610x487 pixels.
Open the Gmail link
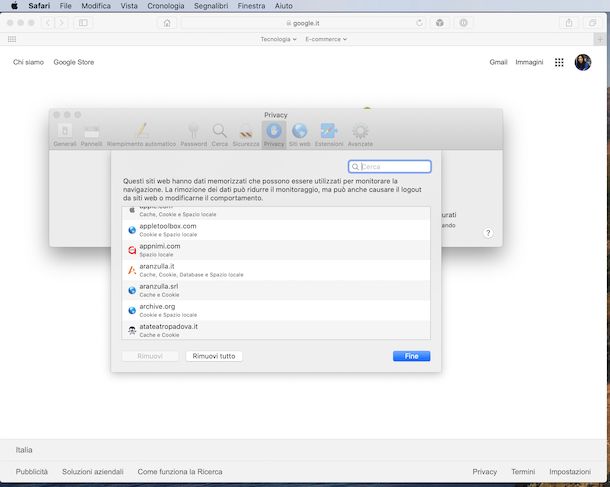pyautogui.click(x=498, y=62)
